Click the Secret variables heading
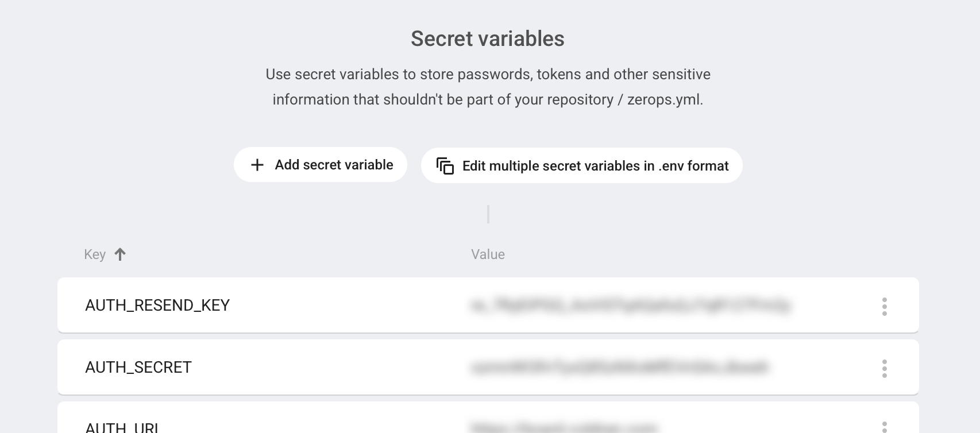This screenshot has height=433, width=980. point(487,39)
